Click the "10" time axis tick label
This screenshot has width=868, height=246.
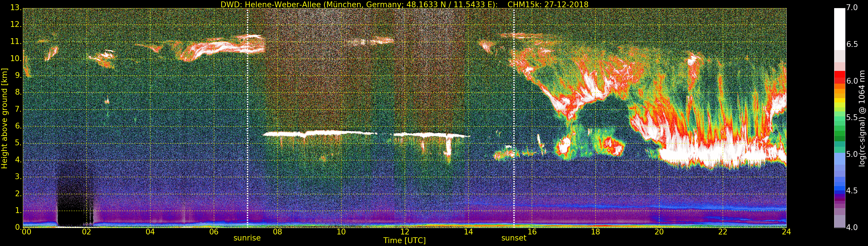(x=341, y=232)
